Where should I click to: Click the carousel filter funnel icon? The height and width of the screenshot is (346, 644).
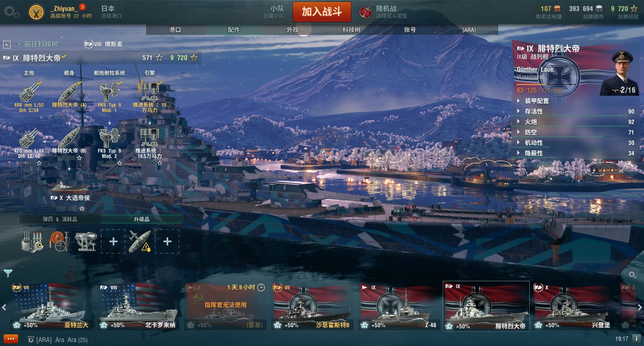[x=8, y=274]
